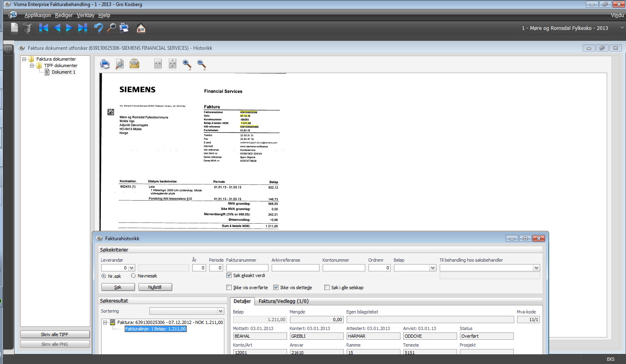
Task: Click Visma logo icon in menu bar
Action: pyautogui.click(x=13, y=15)
